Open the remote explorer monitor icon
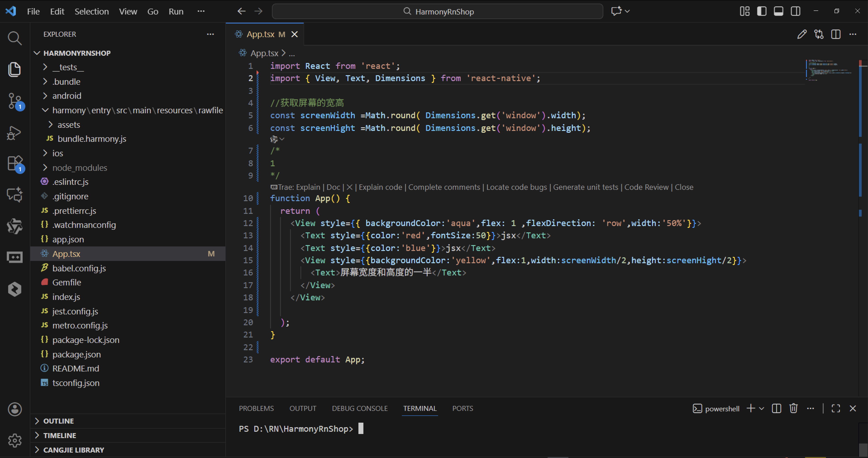This screenshot has height=458, width=868. 14,257
